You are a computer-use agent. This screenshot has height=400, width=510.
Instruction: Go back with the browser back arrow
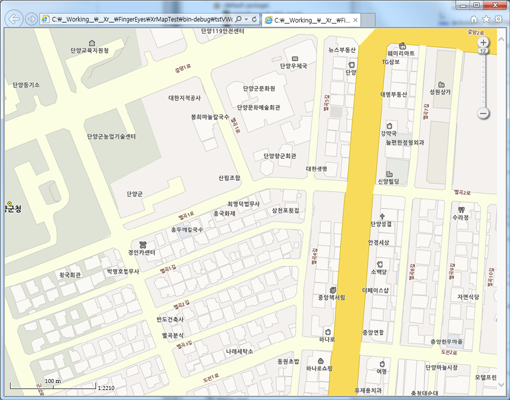pos(14,19)
